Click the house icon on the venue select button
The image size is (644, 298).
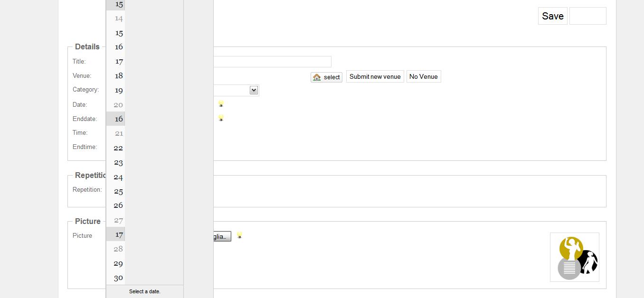(x=317, y=77)
